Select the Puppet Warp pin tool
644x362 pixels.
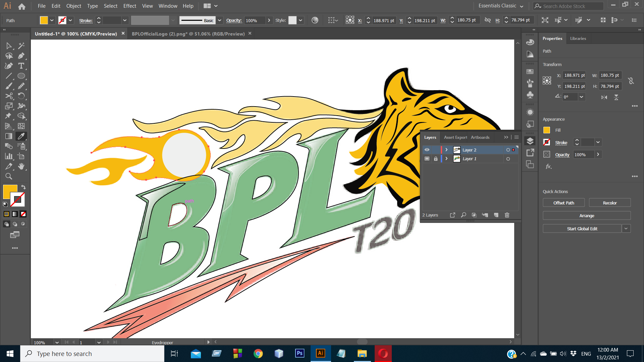tap(9, 116)
